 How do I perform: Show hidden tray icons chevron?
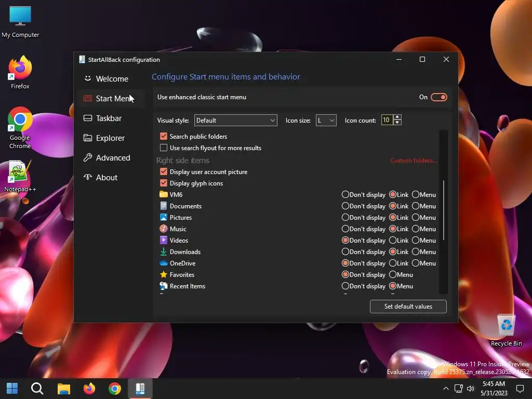[446, 389]
